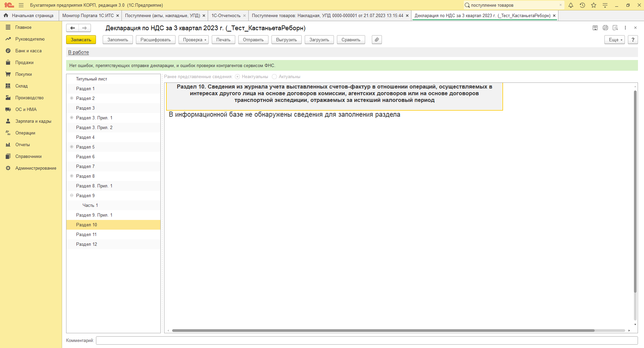Open favorites star icon

(594, 5)
